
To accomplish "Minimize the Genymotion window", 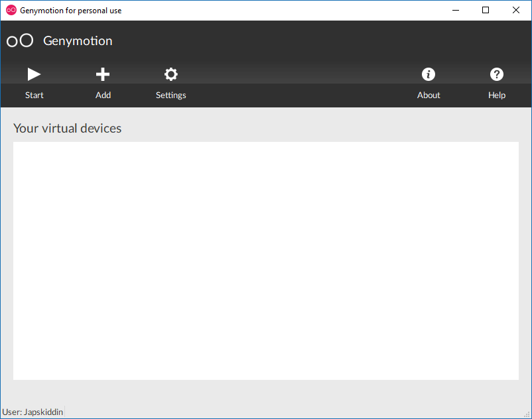I will [x=456, y=11].
